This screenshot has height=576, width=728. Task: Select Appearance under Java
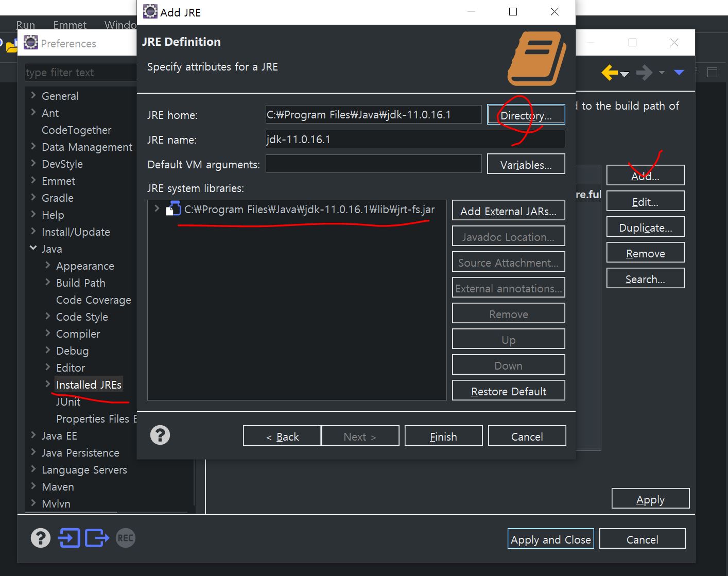pyautogui.click(x=85, y=266)
